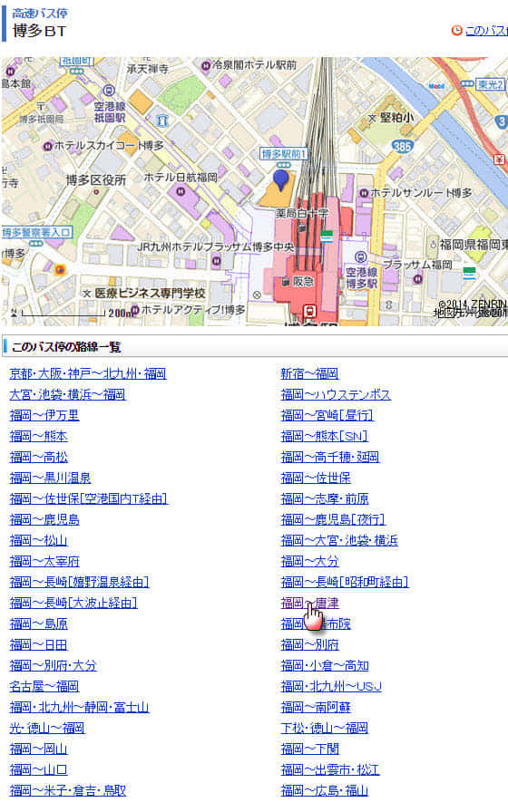Open 福岡～松山 route link
508x812 pixels.
(38, 540)
